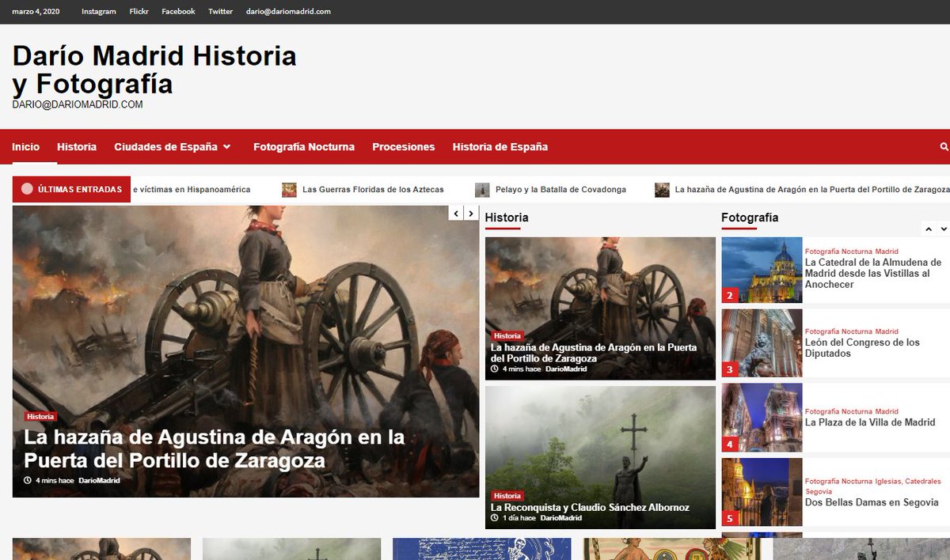Viewport: 950px width, 560px height.
Task: Open Ciudades de España menu
Action: click(x=165, y=147)
